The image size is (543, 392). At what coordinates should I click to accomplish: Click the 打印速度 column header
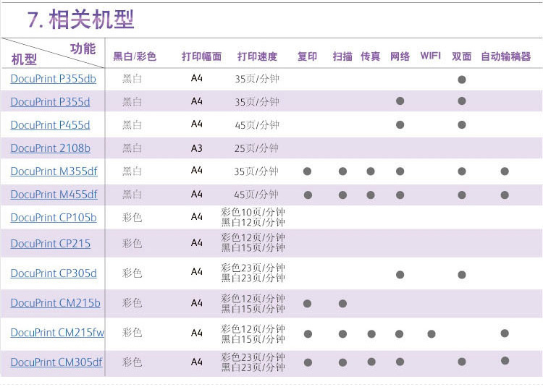click(257, 56)
